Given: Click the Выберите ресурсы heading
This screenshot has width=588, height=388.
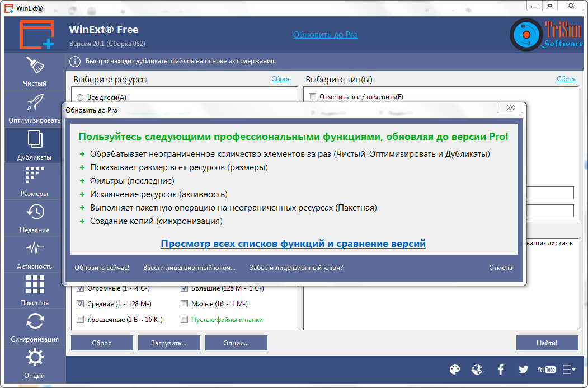Looking at the screenshot, I should pyautogui.click(x=111, y=80).
